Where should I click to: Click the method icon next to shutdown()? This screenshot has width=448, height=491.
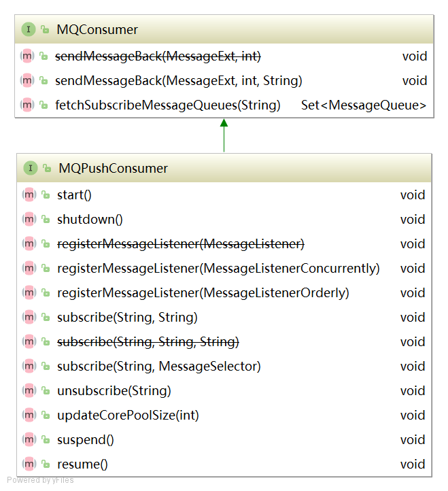coord(29,220)
